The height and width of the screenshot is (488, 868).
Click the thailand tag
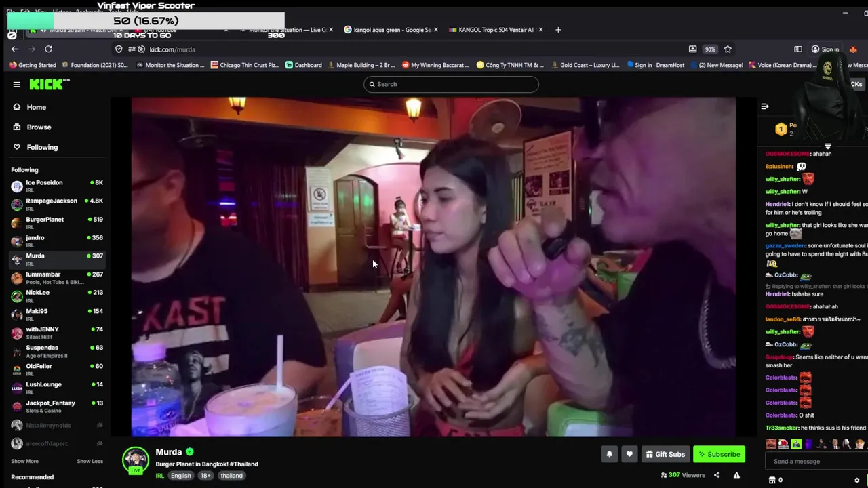point(231,476)
